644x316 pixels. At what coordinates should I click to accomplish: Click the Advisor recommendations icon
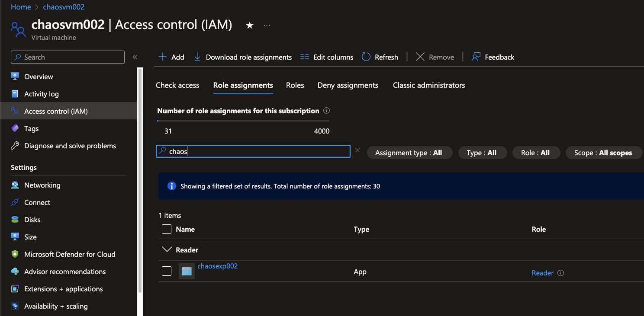coord(15,271)
